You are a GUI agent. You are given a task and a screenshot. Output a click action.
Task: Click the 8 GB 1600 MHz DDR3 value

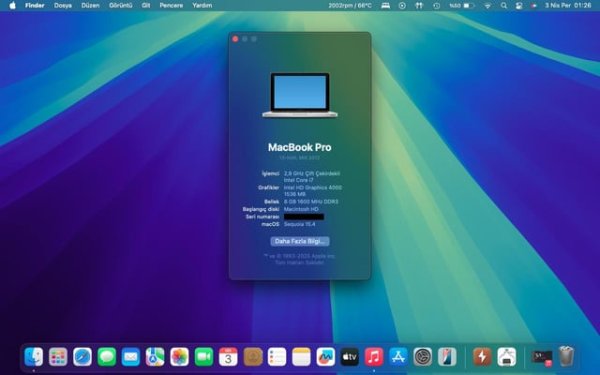coord(311,201)
